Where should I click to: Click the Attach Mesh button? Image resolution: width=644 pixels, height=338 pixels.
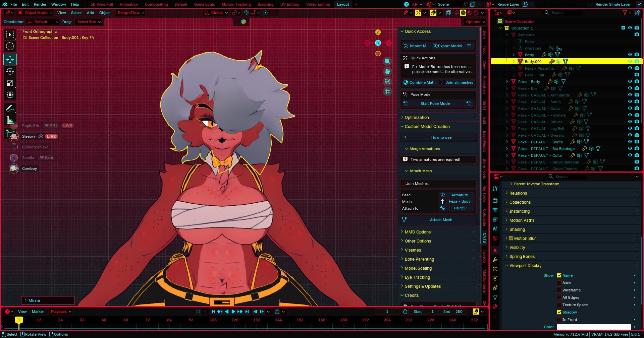[438, 220]
